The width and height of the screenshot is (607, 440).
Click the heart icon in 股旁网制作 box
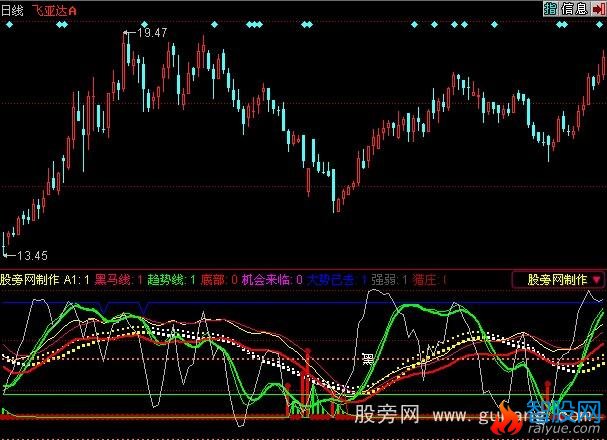pos(596,280)
